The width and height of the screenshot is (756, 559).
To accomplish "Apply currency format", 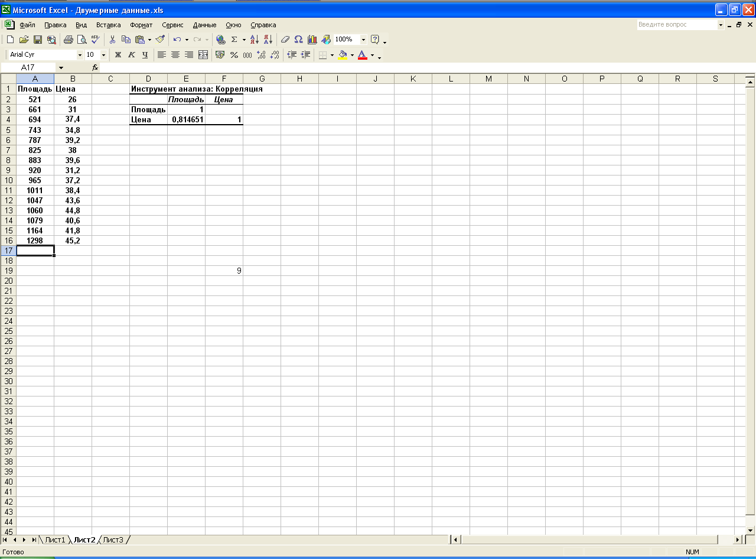I will tap(220, 55).
